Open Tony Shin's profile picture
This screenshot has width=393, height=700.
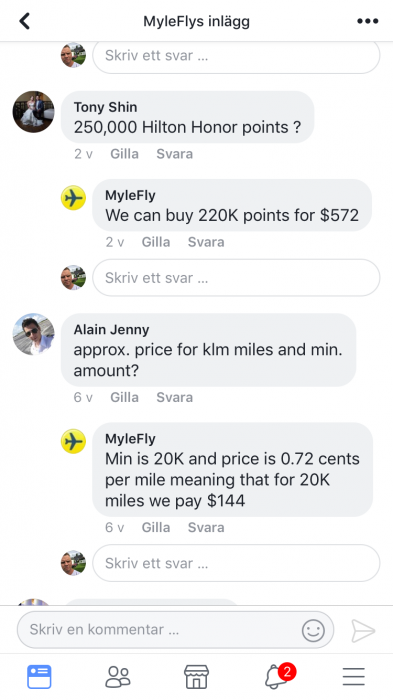[x=33, y=112]
